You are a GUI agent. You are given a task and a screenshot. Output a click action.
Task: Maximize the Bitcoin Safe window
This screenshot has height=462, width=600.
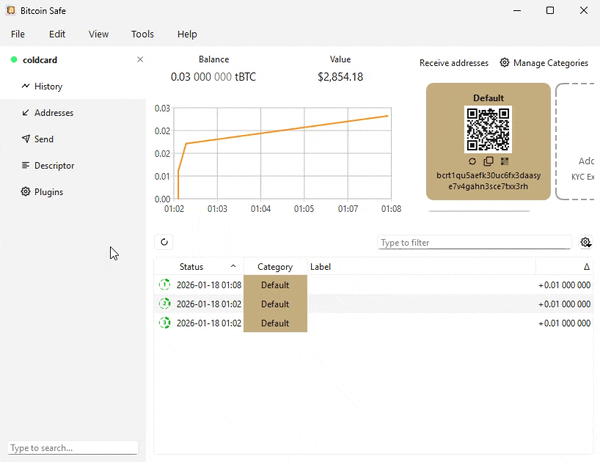click(x=550, y=10)
